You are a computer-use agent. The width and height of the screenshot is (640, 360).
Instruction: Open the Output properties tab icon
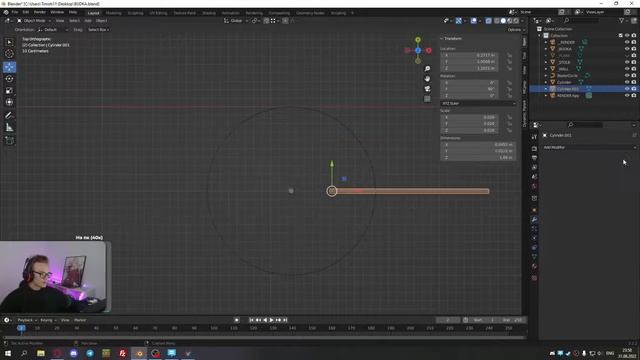point(534,158)
